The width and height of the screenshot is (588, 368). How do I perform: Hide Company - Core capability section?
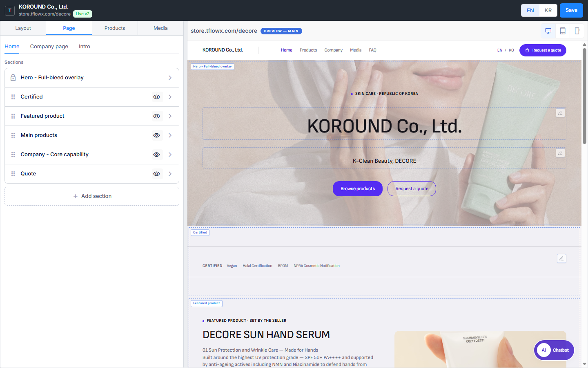(156, 155)
